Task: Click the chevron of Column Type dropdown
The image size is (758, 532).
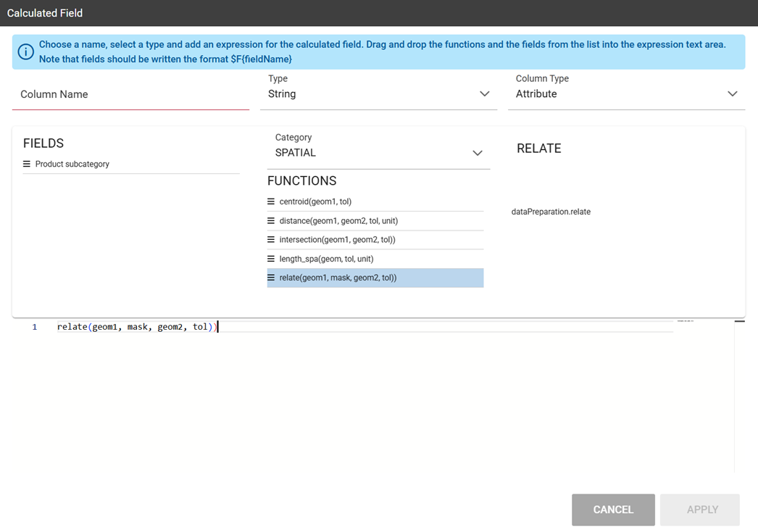Action: (733, 93)
